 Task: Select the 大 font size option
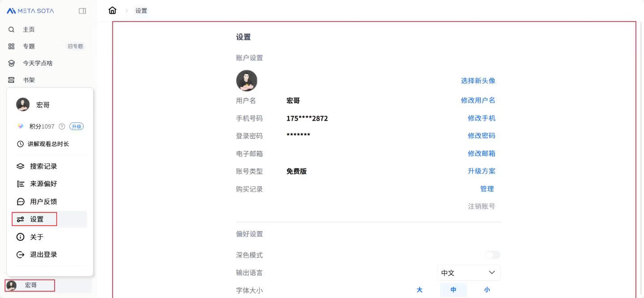(x=419, y=290)
